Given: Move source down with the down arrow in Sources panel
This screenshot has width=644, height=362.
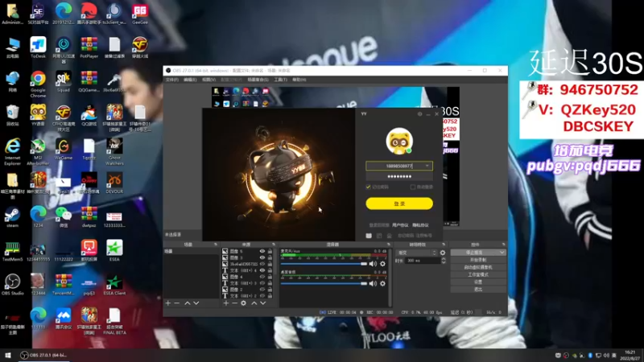Looking at the screenshot, I should point(263,303).
